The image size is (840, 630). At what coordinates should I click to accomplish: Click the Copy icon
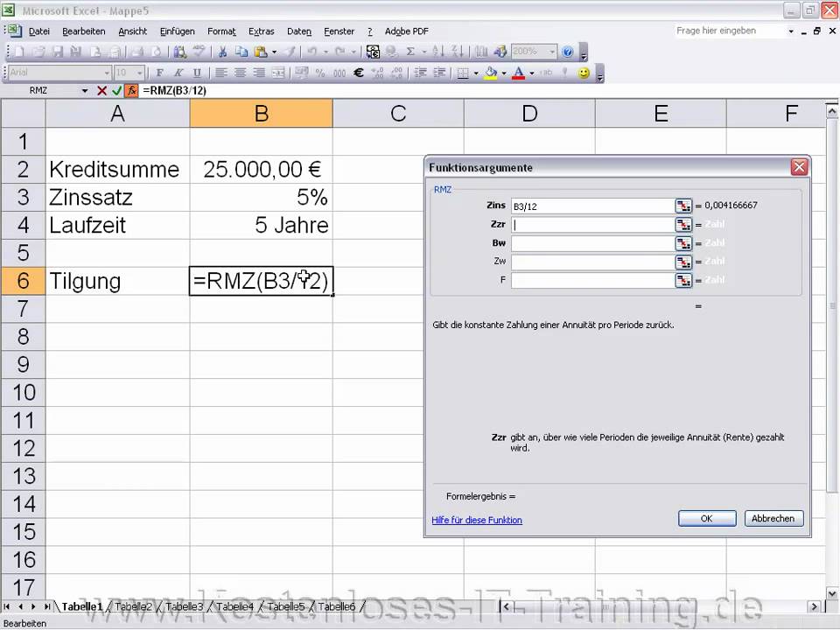point(241,52)
